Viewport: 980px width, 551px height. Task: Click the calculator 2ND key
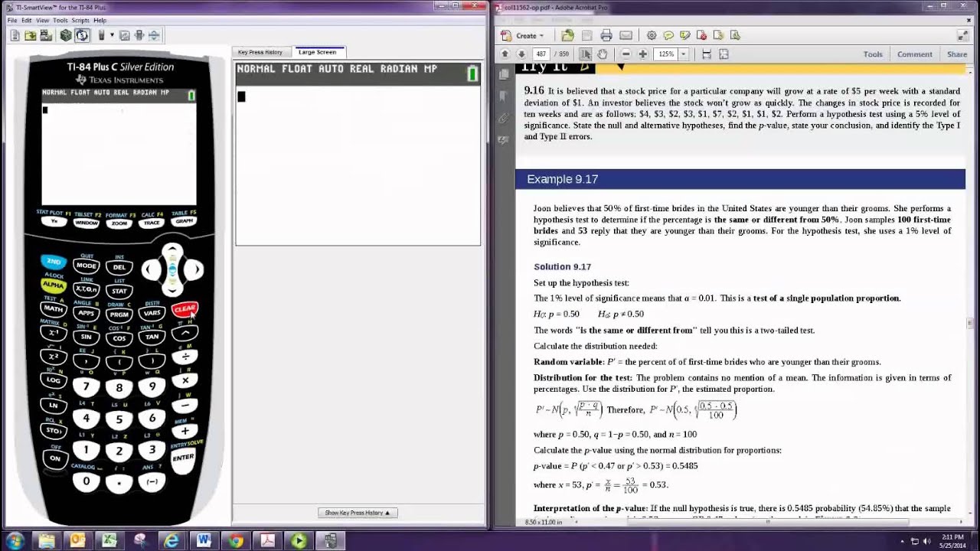pos(54,262)
